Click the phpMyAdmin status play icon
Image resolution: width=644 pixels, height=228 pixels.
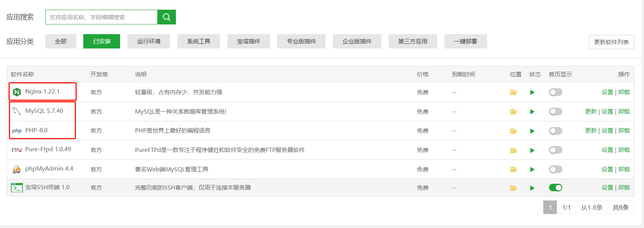click(x=532, y=169)
